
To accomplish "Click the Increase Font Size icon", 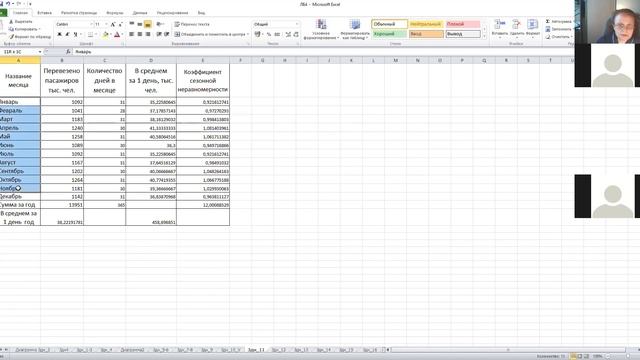I will tap(113, 24).
